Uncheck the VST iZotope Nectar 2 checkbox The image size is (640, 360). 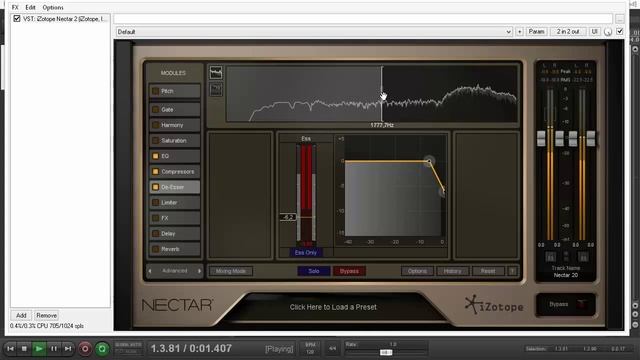tap(17, 18)
